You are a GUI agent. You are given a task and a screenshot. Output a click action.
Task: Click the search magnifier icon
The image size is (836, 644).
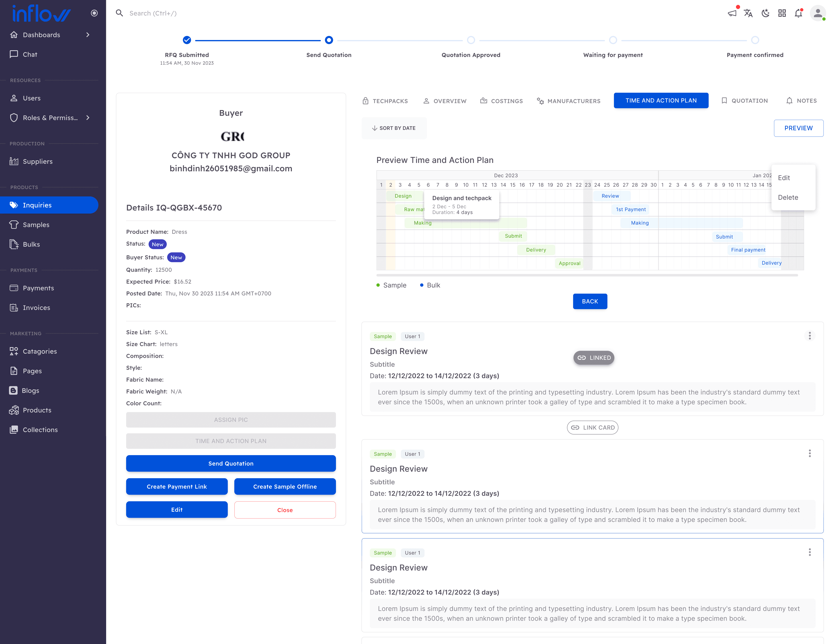point(119,13)
